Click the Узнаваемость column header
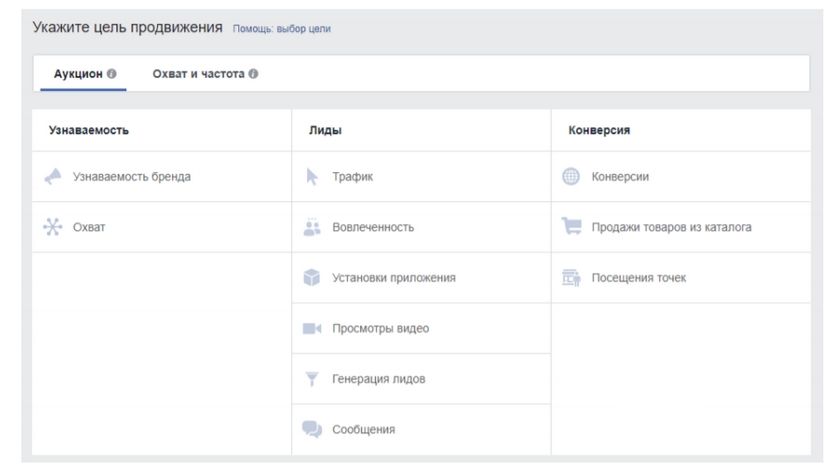The height and width of the screenshot is (471, 840). coord(88,130)
